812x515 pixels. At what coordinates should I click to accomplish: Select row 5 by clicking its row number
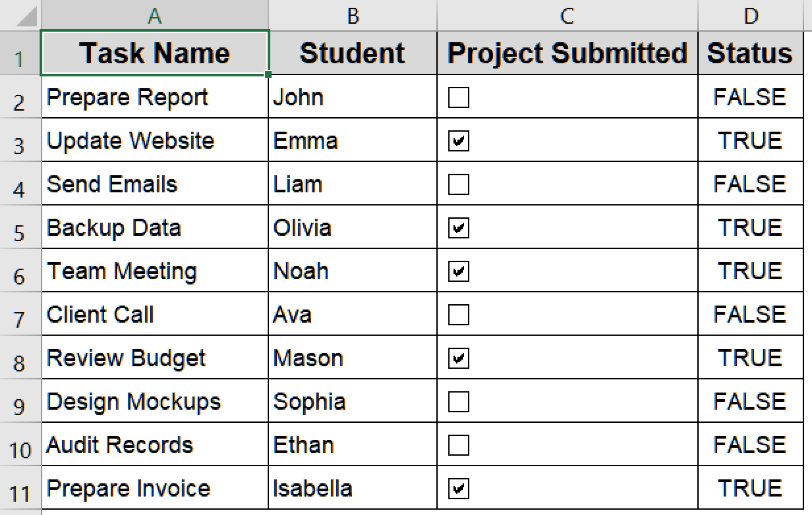coord(20,227)
